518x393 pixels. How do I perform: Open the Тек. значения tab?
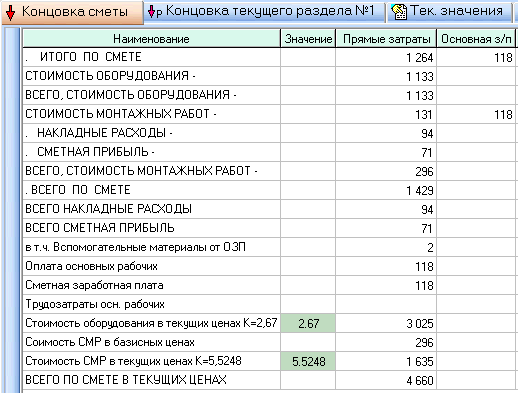pos(449,12)
